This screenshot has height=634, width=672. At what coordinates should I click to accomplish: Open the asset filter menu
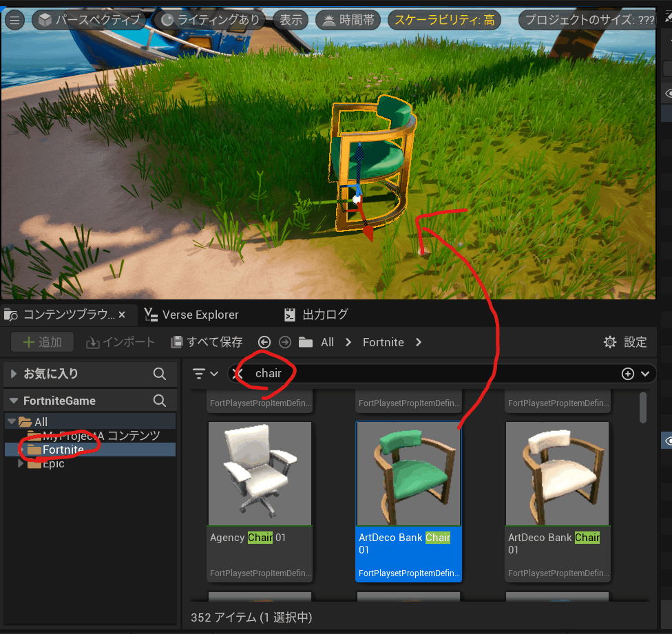point(205,374)
